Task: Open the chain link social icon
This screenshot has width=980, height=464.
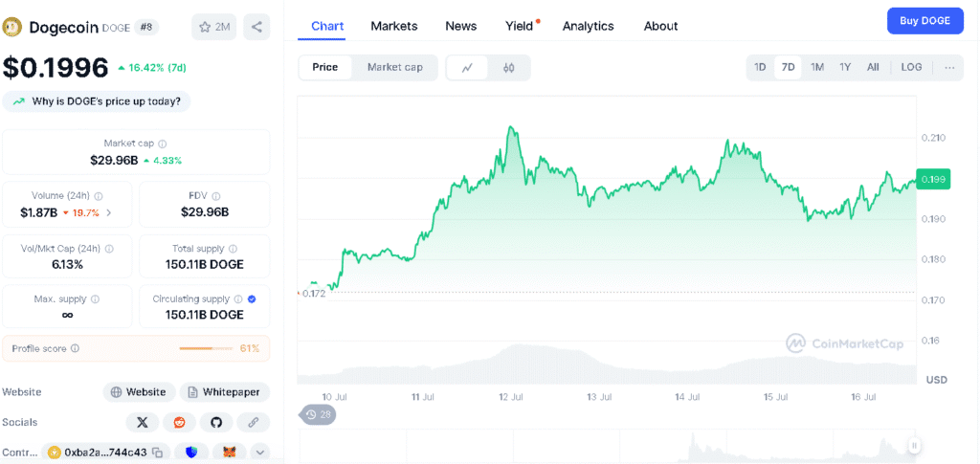Action: 253,423
